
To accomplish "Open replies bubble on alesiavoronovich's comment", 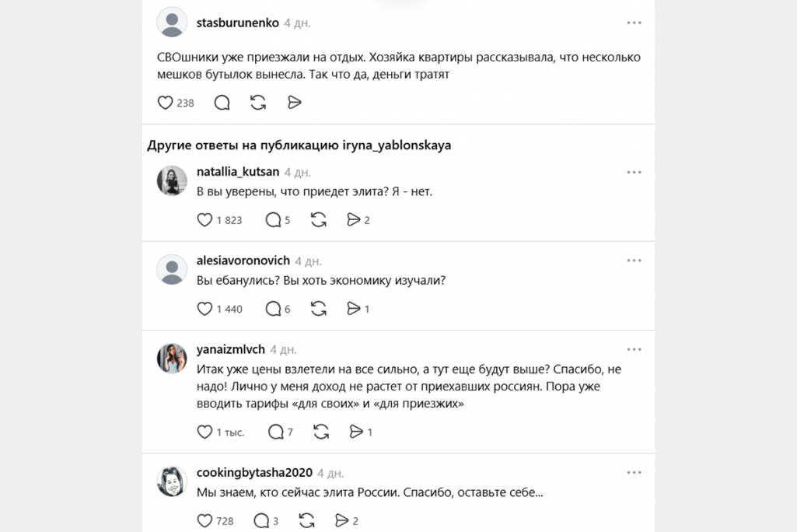I will click(274, 309).
